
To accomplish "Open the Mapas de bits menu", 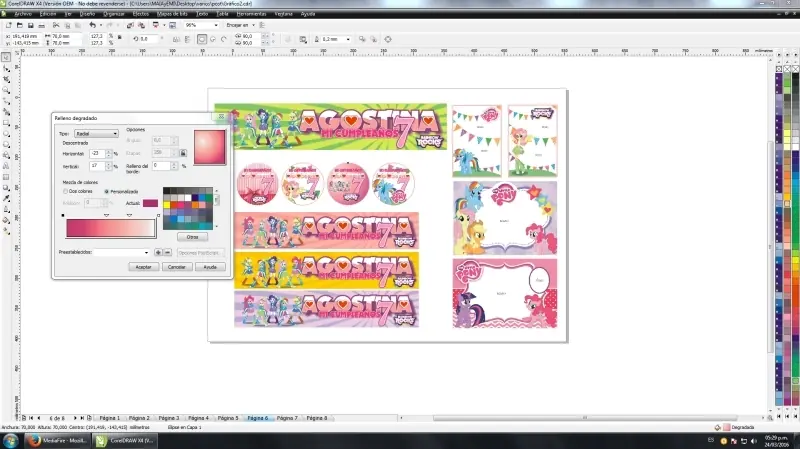I will coord(172,14).
